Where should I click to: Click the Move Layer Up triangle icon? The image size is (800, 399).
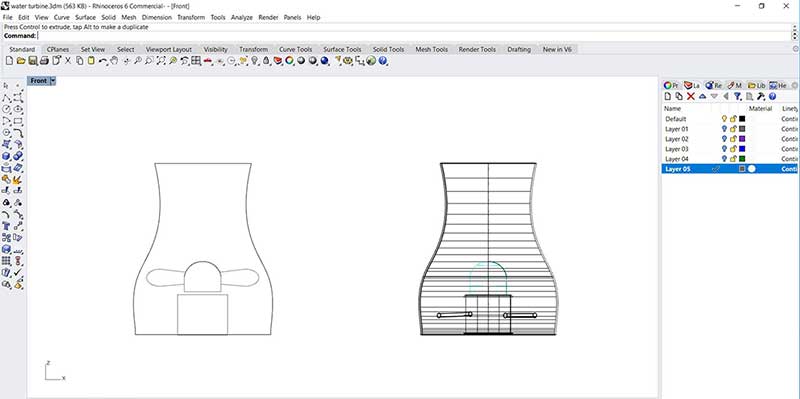point(703,96)
